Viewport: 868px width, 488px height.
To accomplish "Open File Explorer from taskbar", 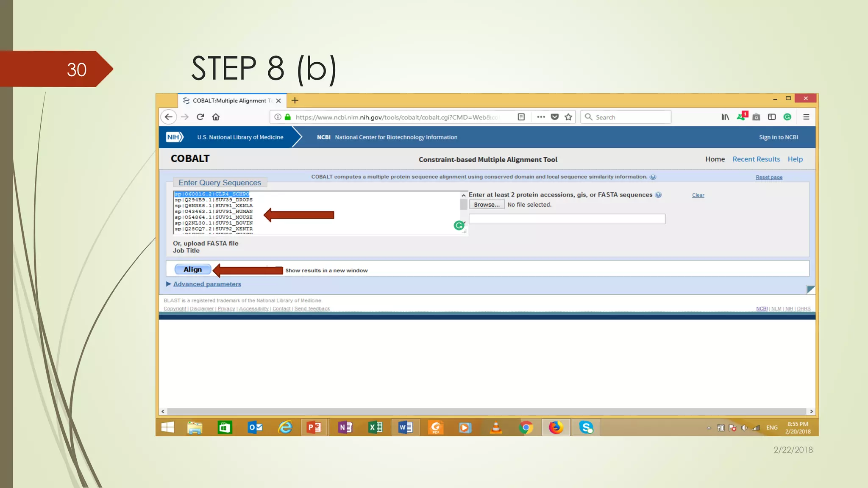I will click(x=195, y=428).
